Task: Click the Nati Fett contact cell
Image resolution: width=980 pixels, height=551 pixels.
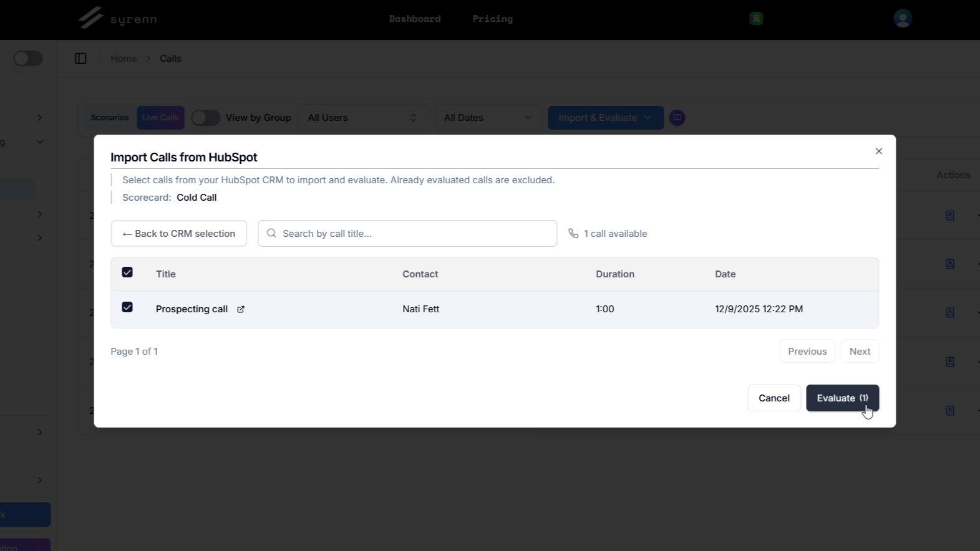Action: [420, 309]
